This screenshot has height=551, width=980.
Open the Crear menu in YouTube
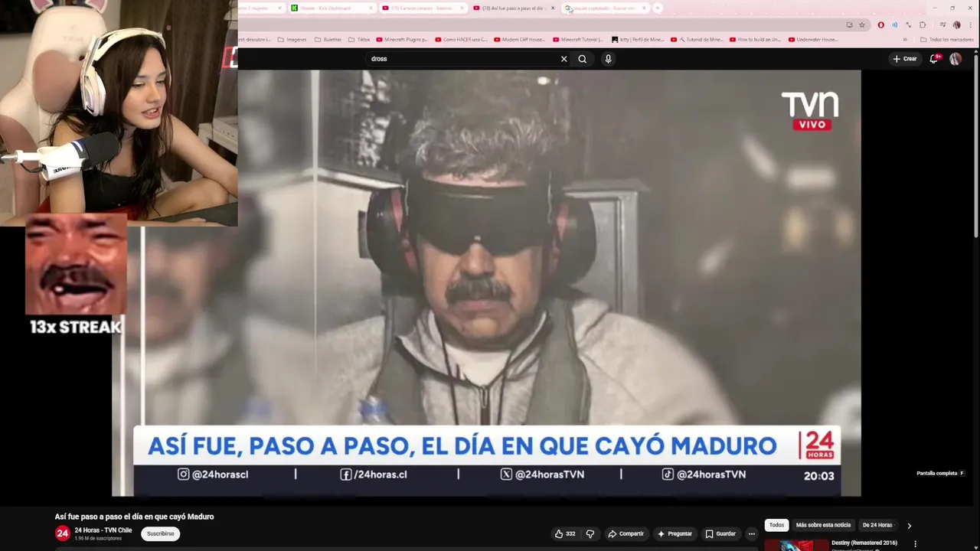pyautogui.click(x=904, y=59)
